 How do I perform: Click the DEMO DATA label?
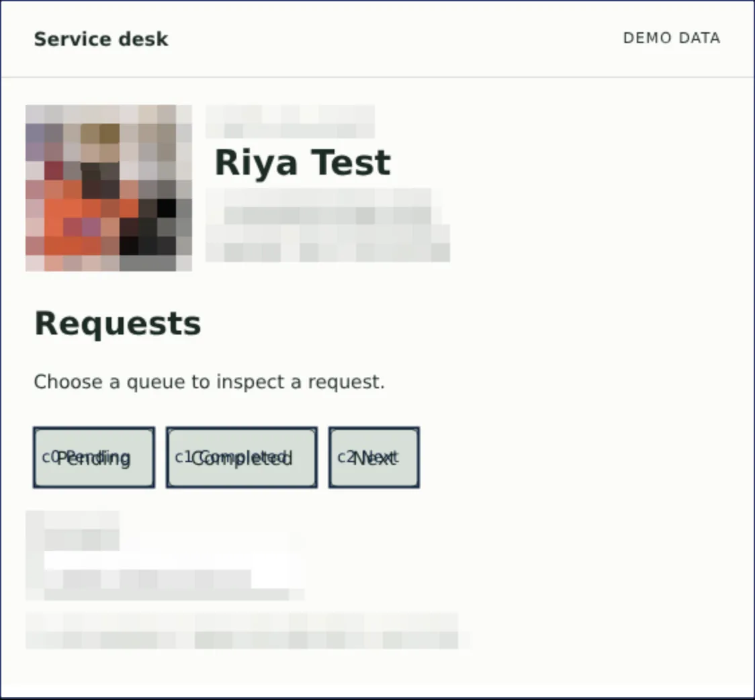click(x=672, y=38)
